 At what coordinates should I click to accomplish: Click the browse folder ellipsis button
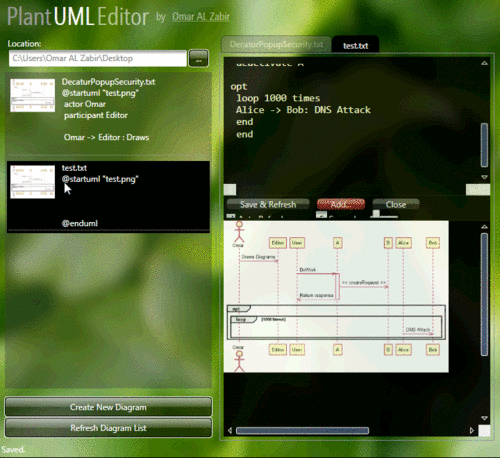pos(199,58)
